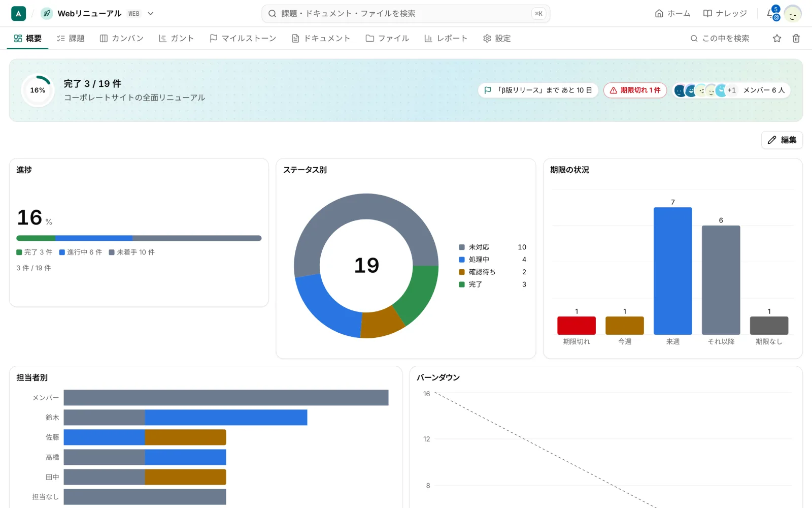This screenshot has width=812, height=508.
Task: Click the donut chart center total 19
Action: pyautogui.click(x=366, y=265)
